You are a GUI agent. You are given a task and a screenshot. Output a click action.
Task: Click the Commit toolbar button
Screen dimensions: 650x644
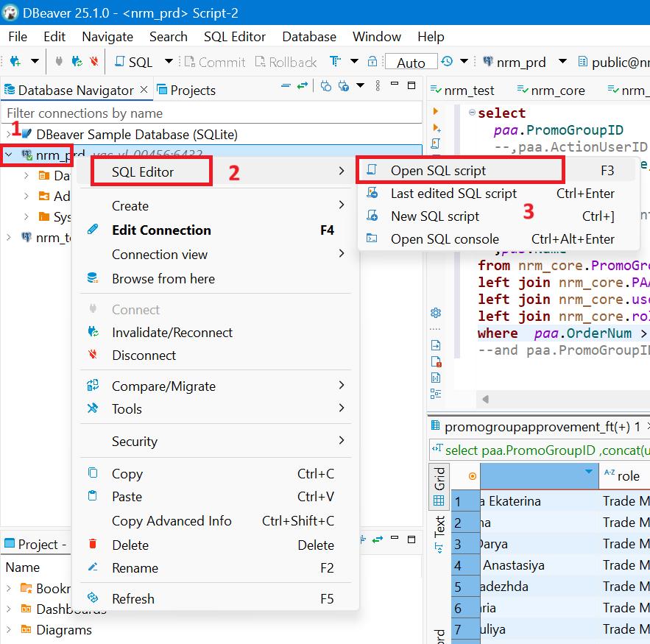tap(215, 62)
